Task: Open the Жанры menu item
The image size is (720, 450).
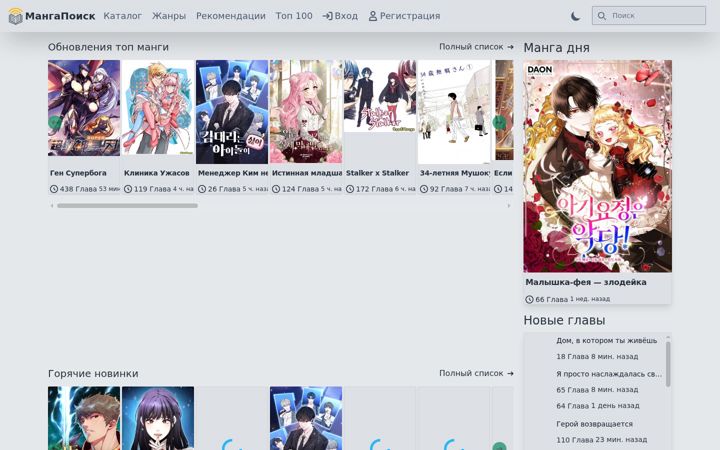Action: click(169, 16)
